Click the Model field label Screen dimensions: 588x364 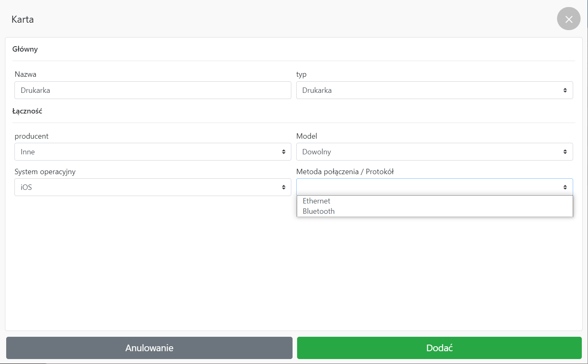pyautogui.click(x=307, y=136)
